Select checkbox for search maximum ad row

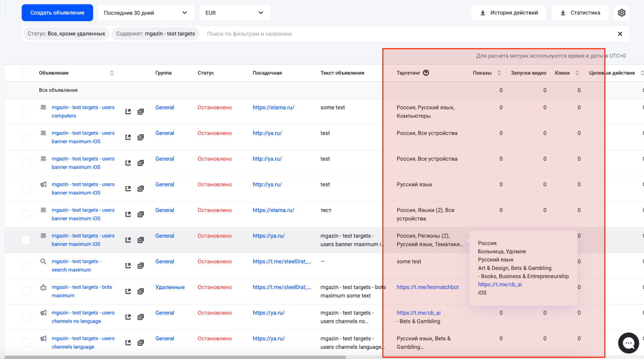tap(26, 266)
